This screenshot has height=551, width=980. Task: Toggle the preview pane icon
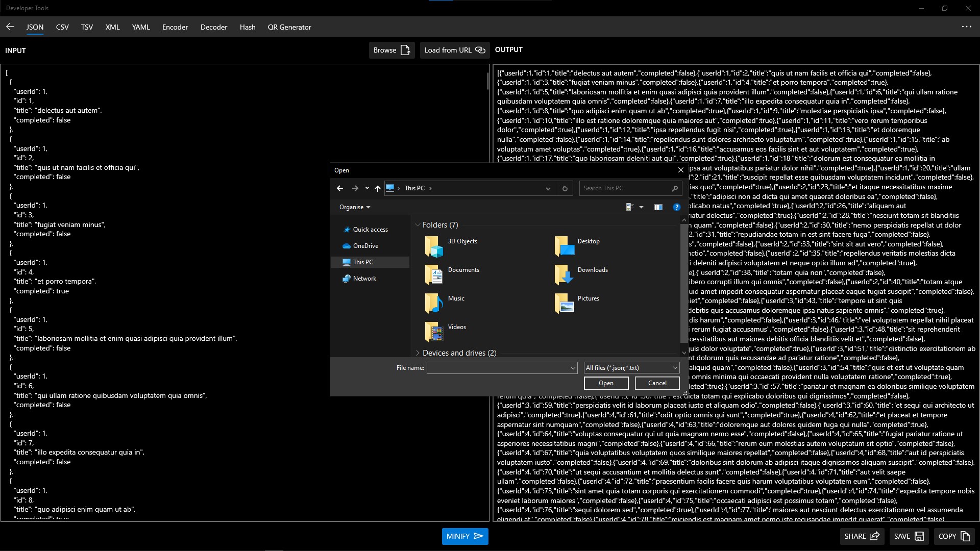pos(658,207)
